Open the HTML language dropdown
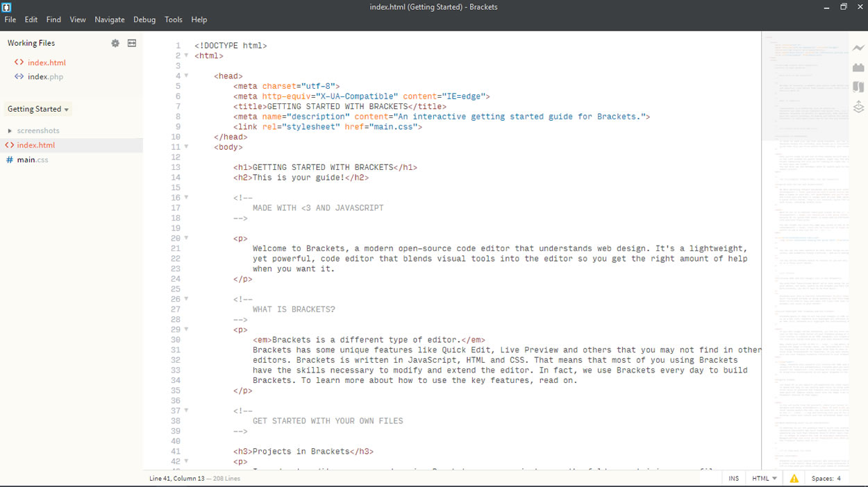The image size is (868, 487). (765, 479)
